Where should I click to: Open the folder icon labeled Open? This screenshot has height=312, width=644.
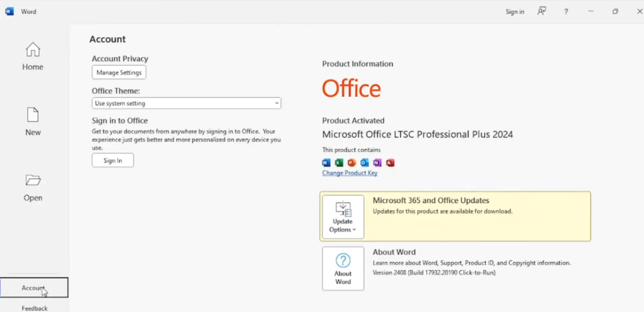(x=33, y=180)
